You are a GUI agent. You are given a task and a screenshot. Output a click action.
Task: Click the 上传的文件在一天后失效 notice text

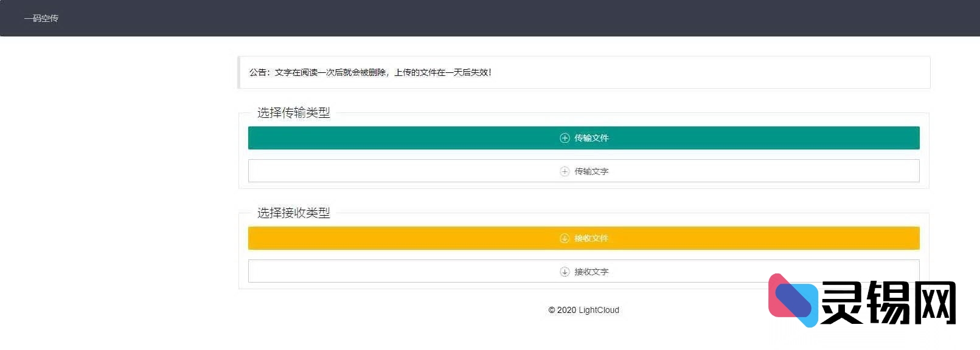pos(442,72)
